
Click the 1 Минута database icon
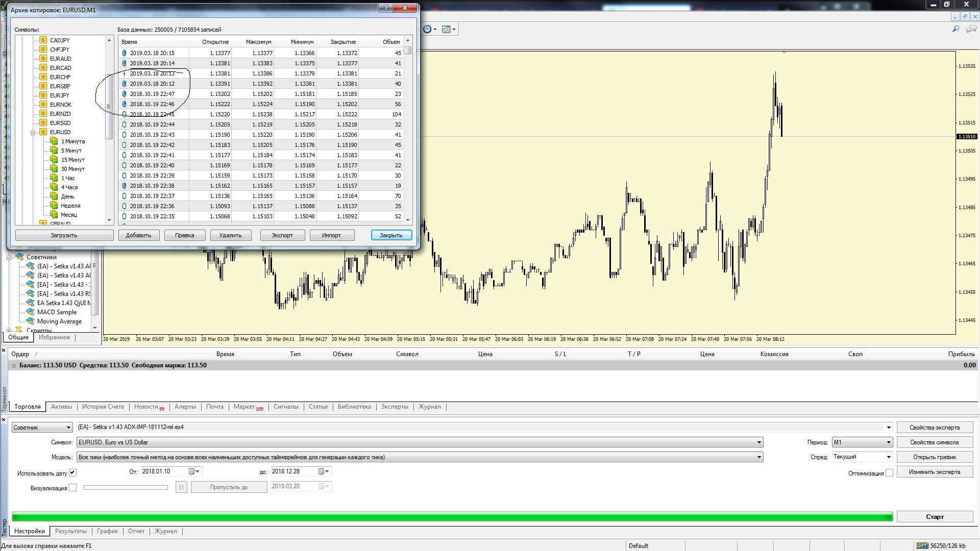[54, 141]
